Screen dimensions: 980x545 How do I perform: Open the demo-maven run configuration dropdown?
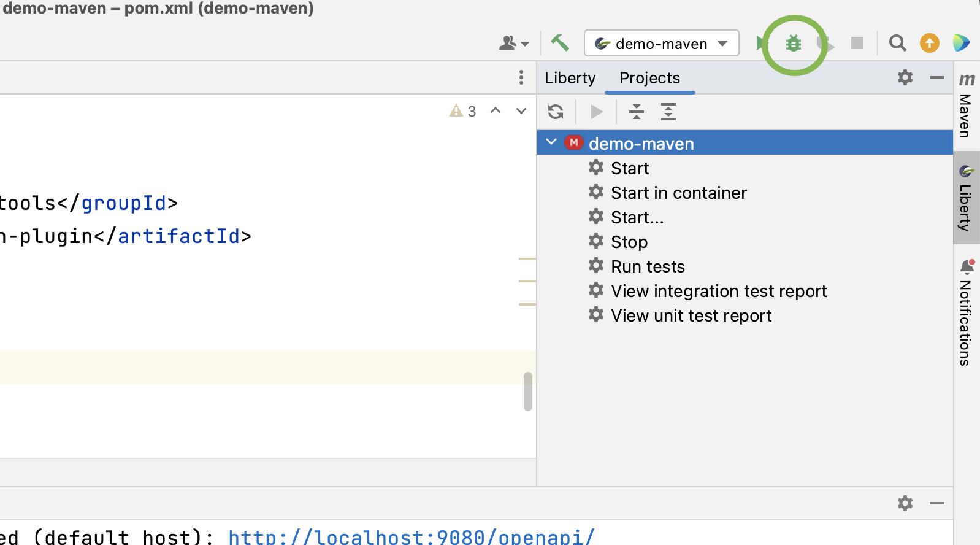click(661, 44)
